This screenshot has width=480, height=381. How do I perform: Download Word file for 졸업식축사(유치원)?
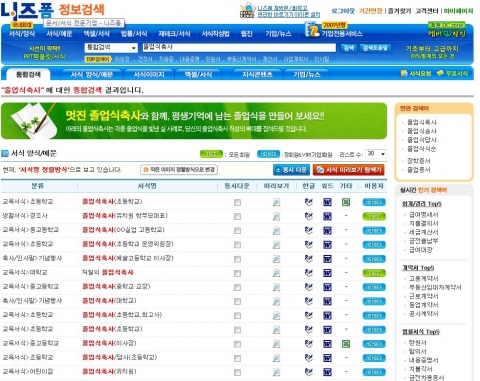(x=327, y=372)
